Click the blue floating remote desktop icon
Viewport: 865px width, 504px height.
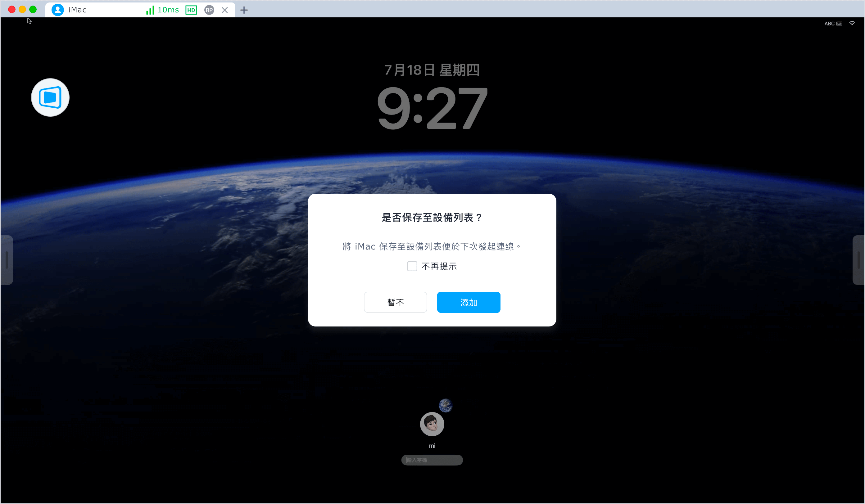pos(50,97)
